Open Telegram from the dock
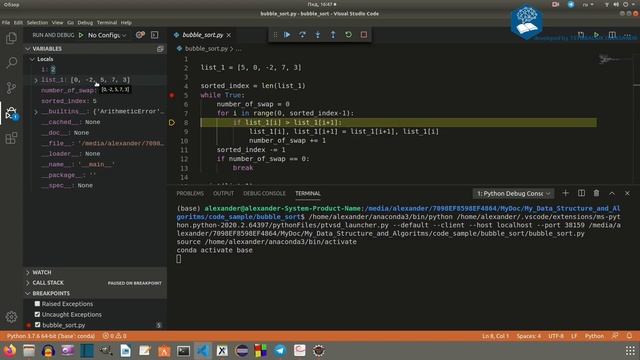 [280, 351]
